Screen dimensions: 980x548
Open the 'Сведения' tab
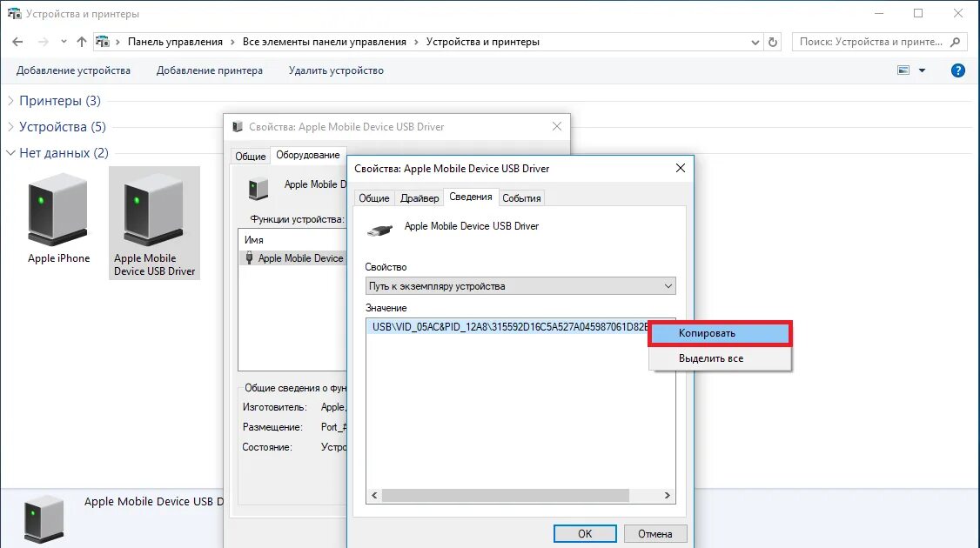point(471,197)
